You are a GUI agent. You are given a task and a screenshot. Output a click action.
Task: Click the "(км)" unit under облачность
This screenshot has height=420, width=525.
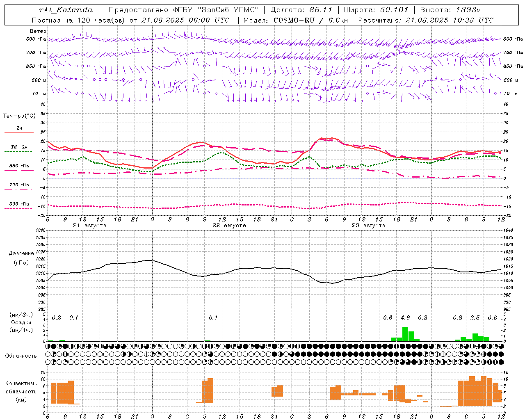[21, 399]
